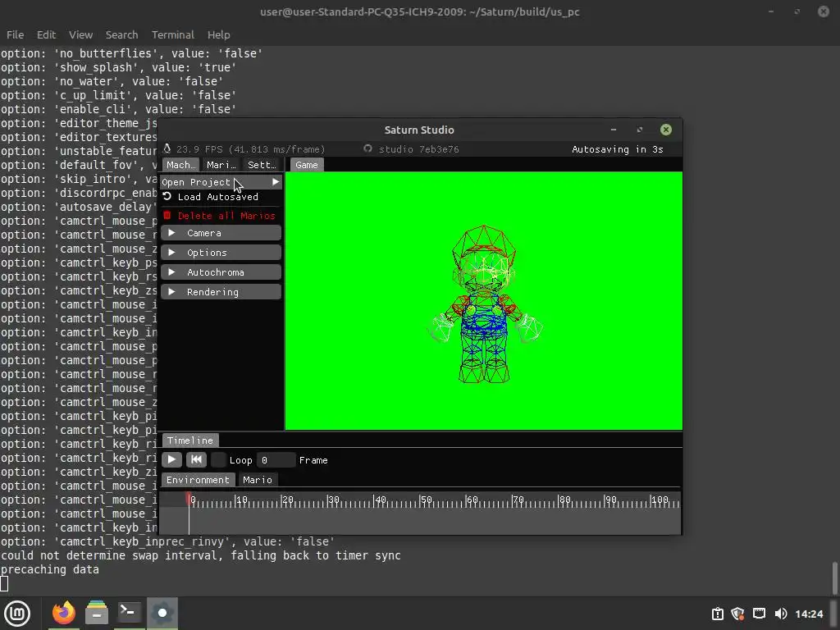Open the Mario timeline tab
The image size is (840, 630).
click(x=258, y=480)
